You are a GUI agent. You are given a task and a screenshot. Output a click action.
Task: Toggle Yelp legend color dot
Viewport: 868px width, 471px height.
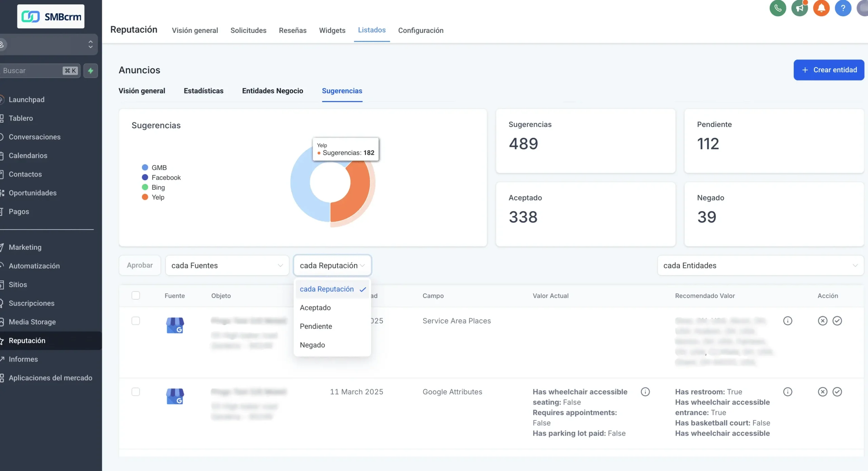145,197
